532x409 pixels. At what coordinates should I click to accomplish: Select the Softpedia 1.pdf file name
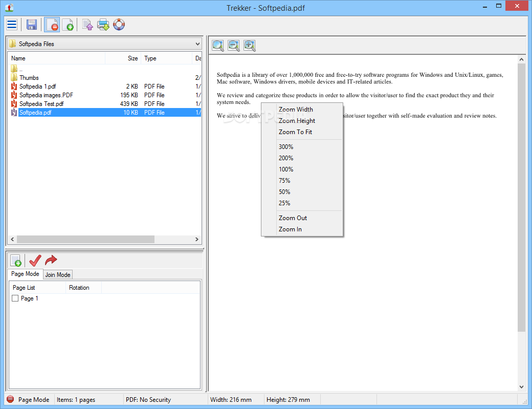[38, 86]
